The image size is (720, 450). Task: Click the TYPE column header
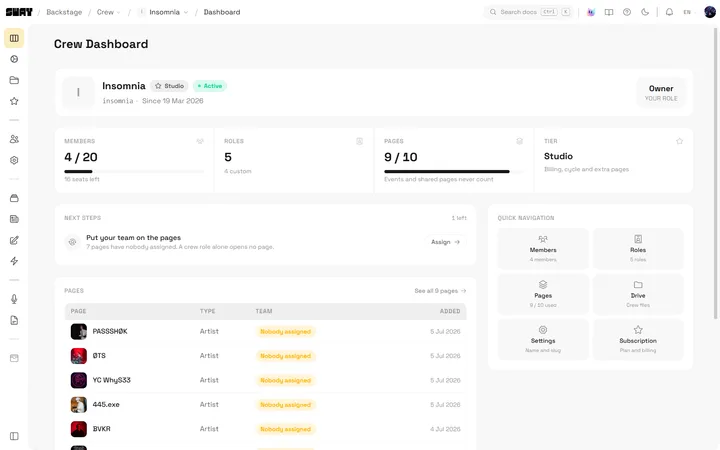pyautogui.click(x=208, y=311)
